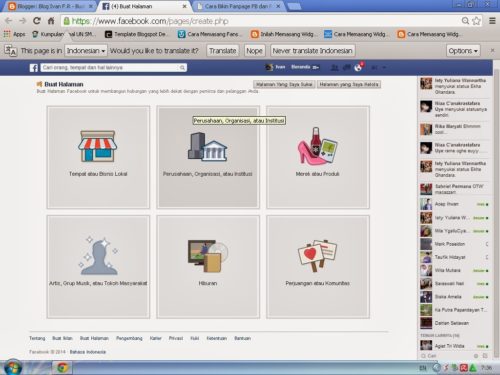Click the Ketentuan footer link
The width and height of the screenshot is (500, 375).
(217, 338)
